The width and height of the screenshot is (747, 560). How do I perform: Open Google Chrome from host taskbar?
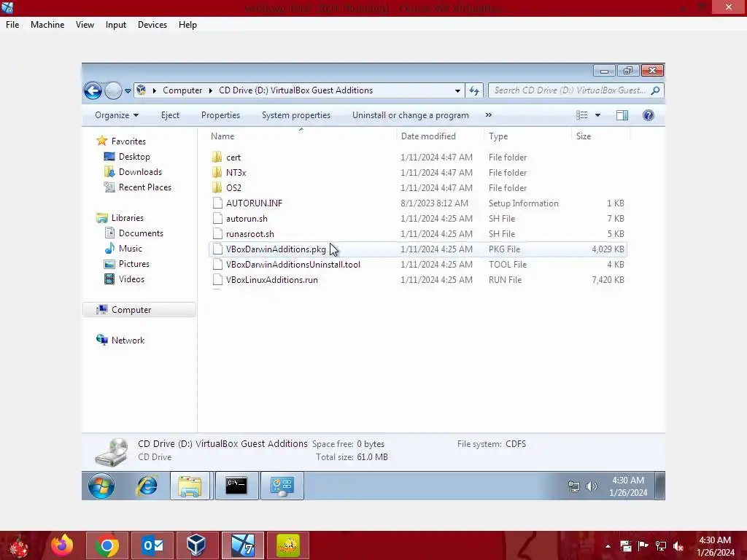tap(107, 545)
